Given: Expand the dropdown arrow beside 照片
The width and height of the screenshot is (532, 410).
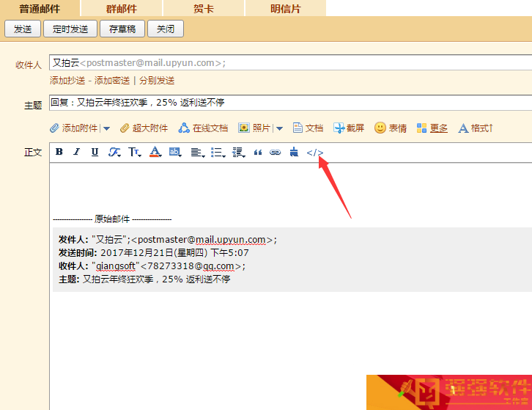Looking at the screenshot, I should (279, 128).
